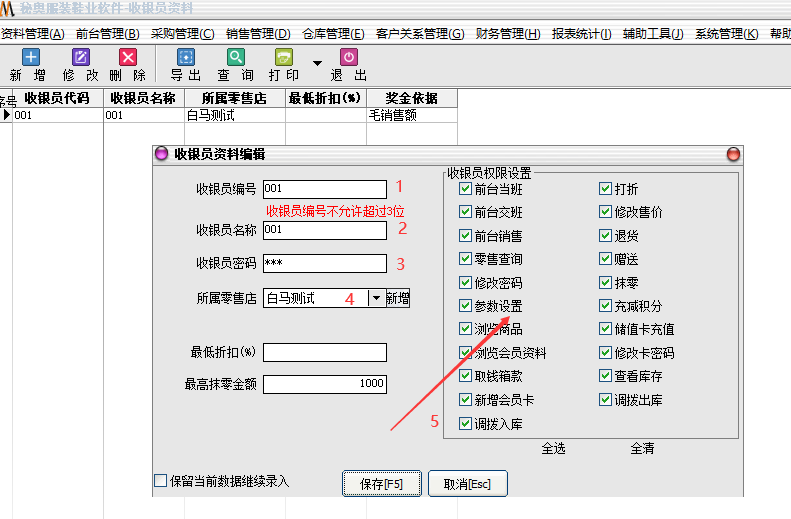Click the 新增 (Add) toolbar icon
Image resolution: width=791 pixels, height=519 pixels.
pos(30,58)
